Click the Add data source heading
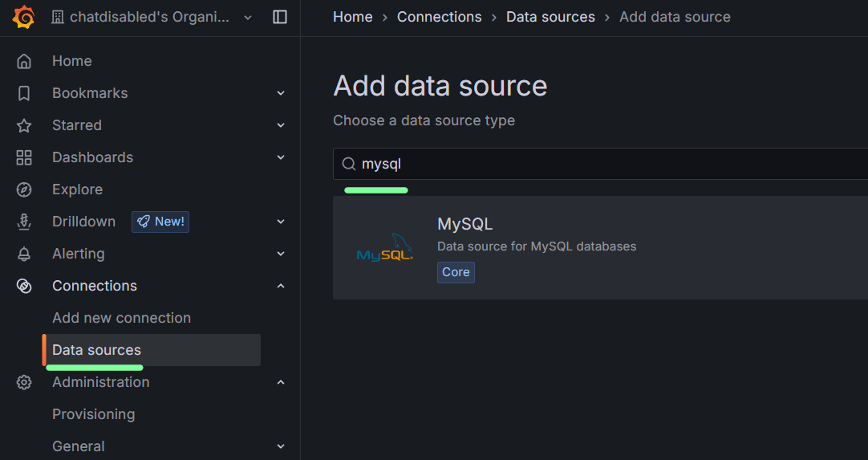The image size is (868, 460). click(x=440, y=86)
